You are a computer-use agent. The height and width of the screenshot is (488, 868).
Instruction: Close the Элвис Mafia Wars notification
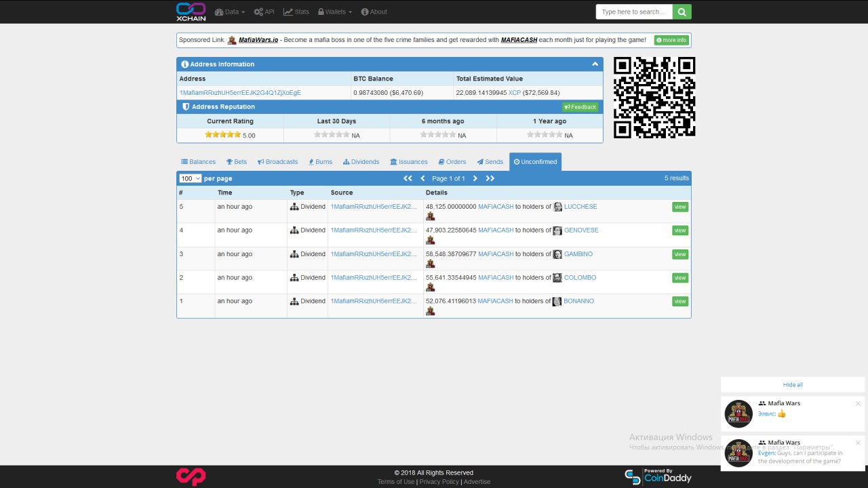tap(858, 403)
